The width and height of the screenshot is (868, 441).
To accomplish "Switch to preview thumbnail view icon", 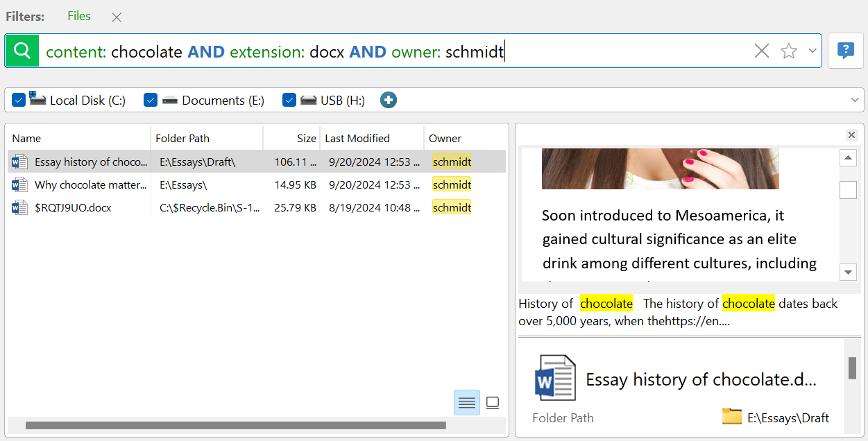I will click(x=493, y=403).
